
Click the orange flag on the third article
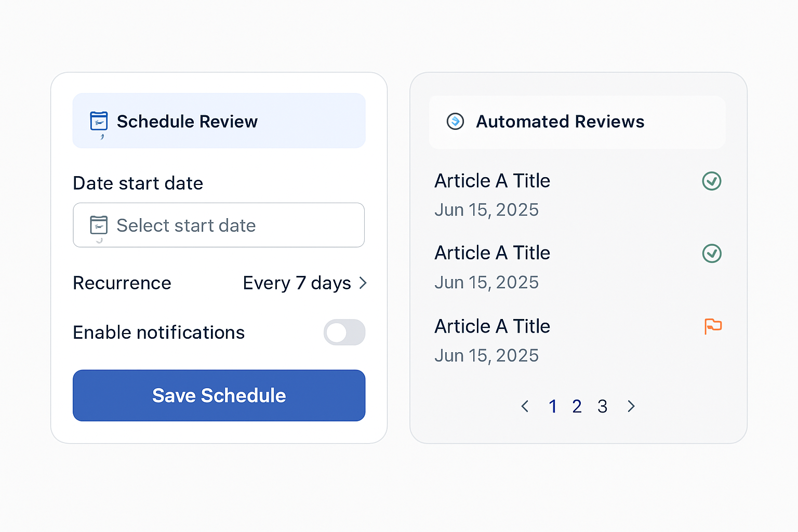pyautogui.click(x=713, y=326)
